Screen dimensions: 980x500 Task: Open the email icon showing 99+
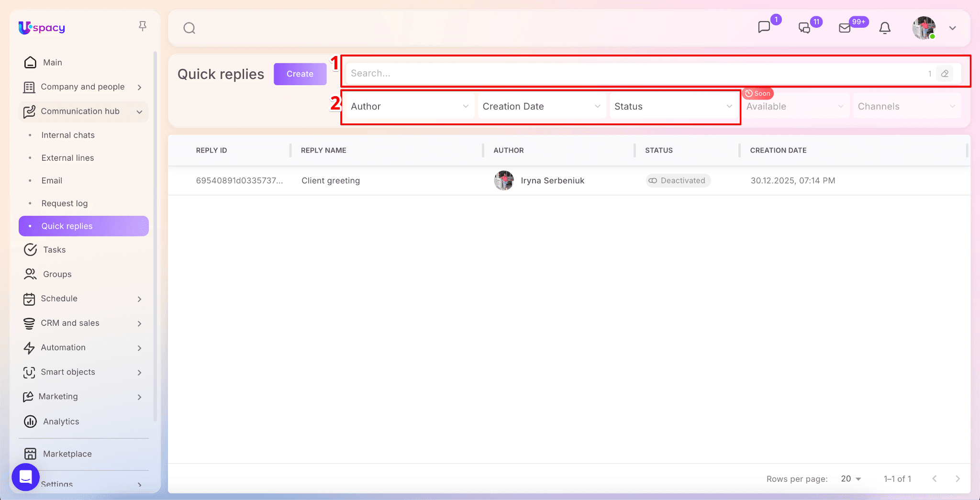(845, 28)
